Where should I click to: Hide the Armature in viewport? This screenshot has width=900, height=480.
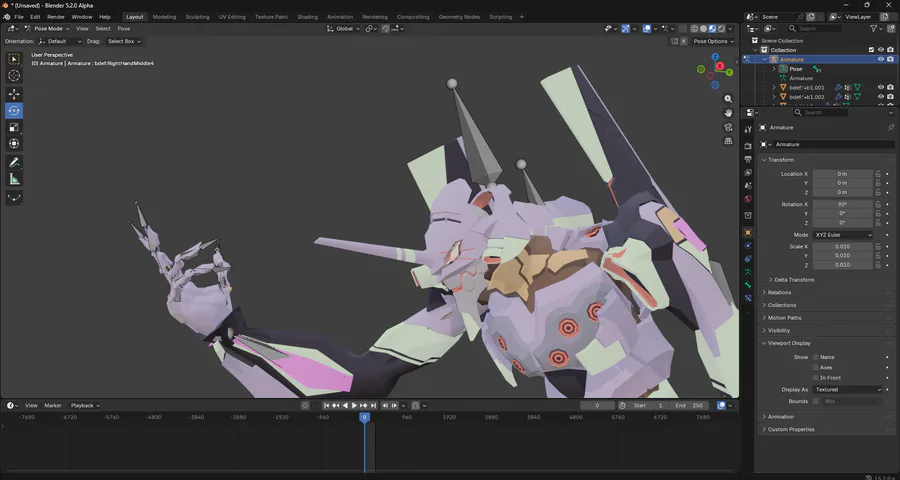click(x=881, y=59)
